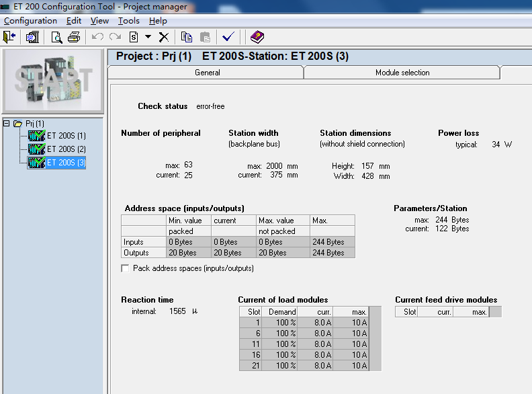
Task: Click the power loss 34 W value
Action: (x=502, y=145)
